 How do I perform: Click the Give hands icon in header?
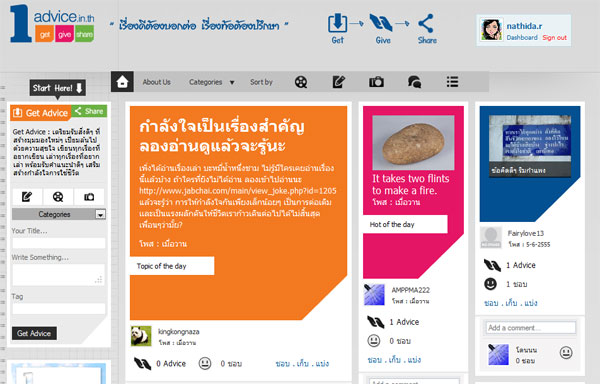click(x=381, y=23)
